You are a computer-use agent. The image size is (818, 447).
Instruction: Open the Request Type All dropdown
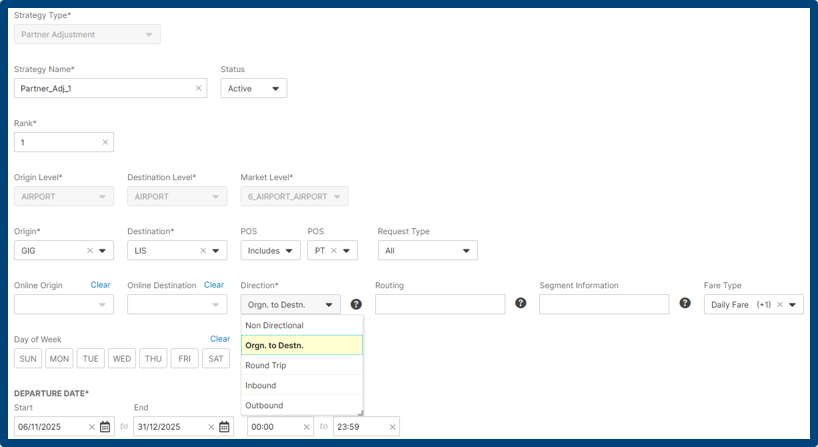tap(428, 250)
